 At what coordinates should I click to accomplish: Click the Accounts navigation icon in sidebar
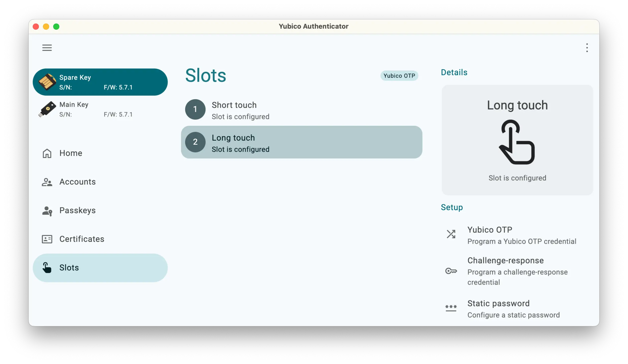47,181
